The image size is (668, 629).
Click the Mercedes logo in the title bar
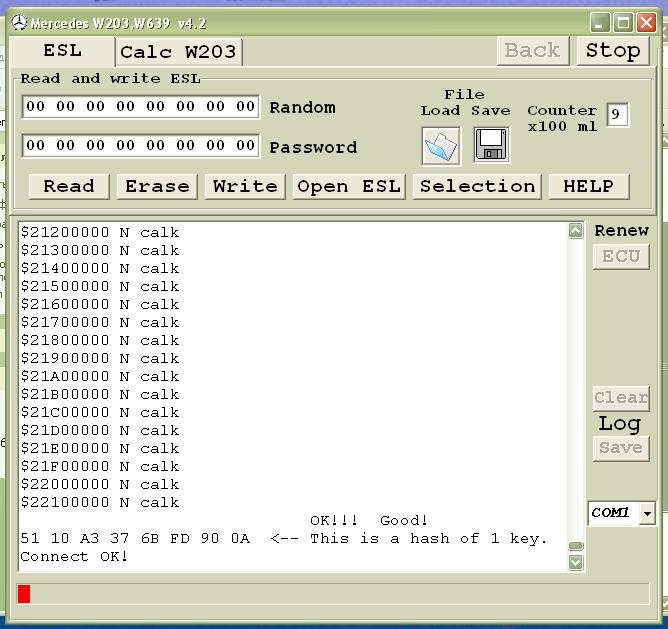coord(19,22)
